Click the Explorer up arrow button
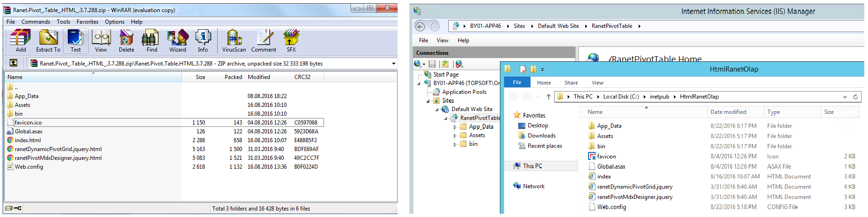The image size is (868, 217). (548, 97)
